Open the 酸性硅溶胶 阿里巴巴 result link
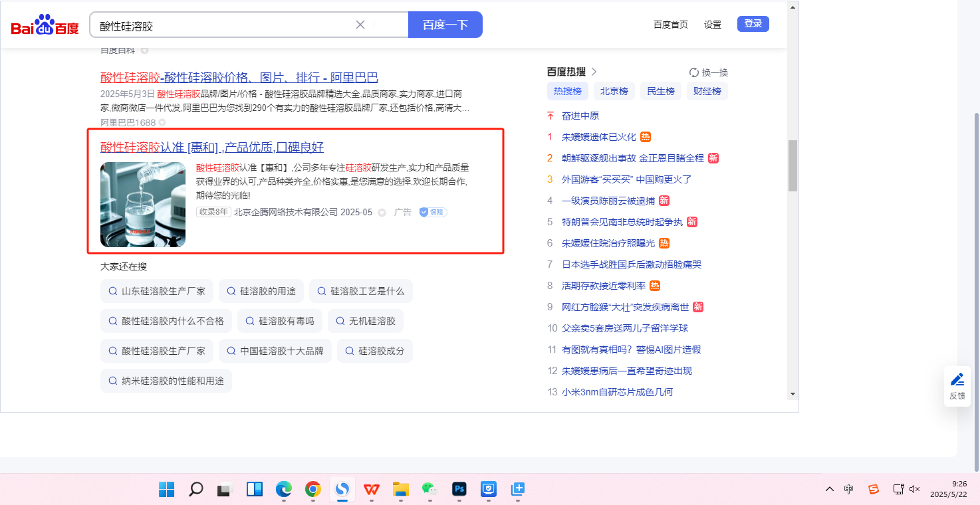The width and height of the screenshot is (980, 505). coord(239,77)
